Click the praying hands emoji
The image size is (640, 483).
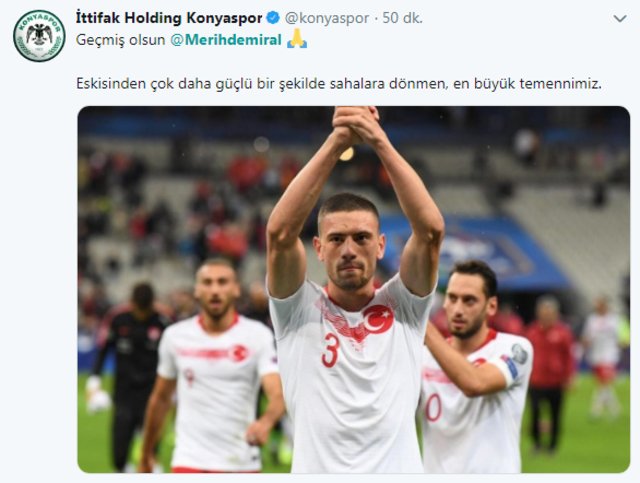point(297,39)
